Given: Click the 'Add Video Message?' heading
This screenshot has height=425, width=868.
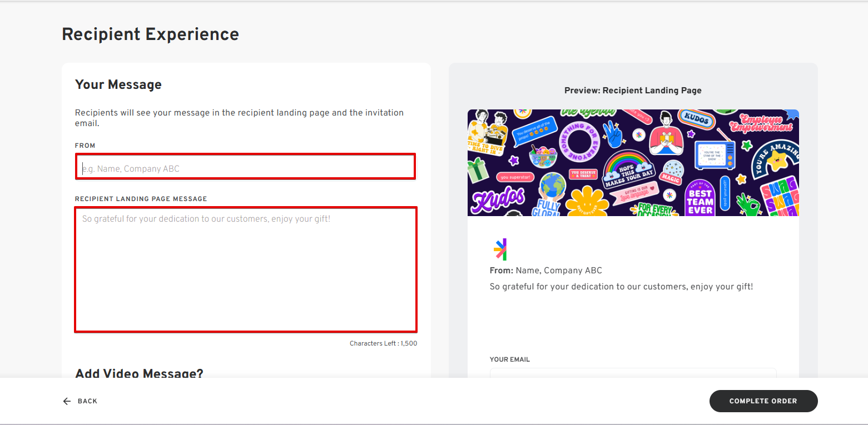Looking at the screenshot, I should tap(139, 373).
